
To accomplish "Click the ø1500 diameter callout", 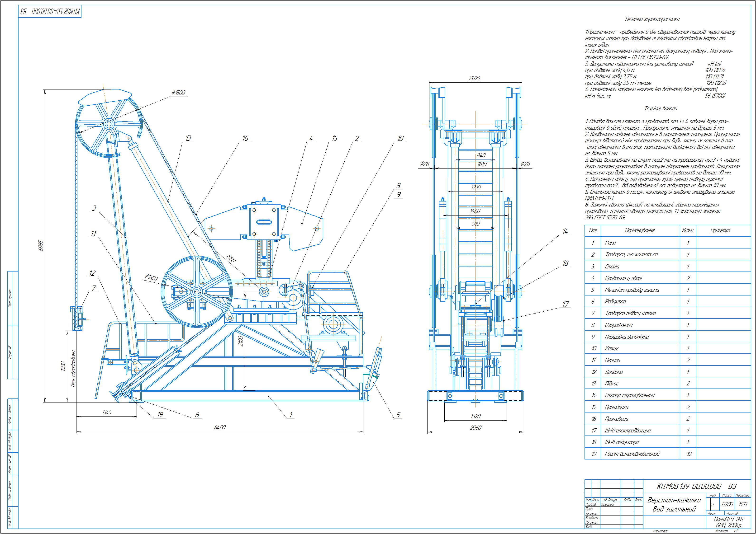I will point(178,93).
